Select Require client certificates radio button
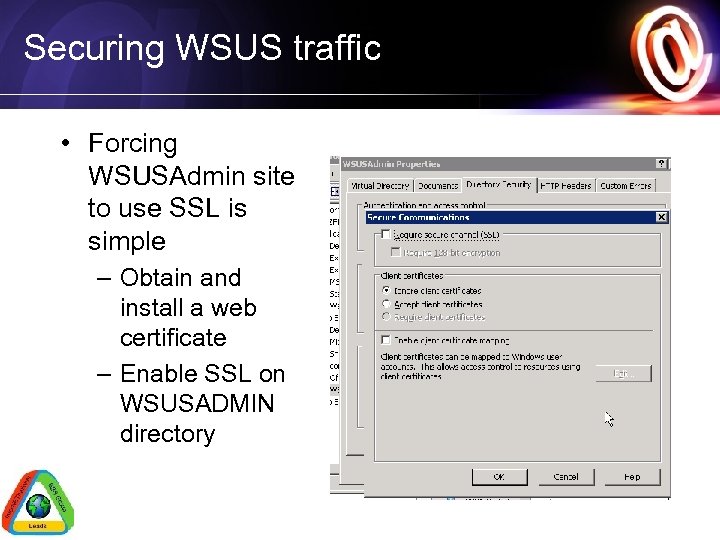Image resolution: width=720 pixels, height=540 pixels. coord(386,316)
